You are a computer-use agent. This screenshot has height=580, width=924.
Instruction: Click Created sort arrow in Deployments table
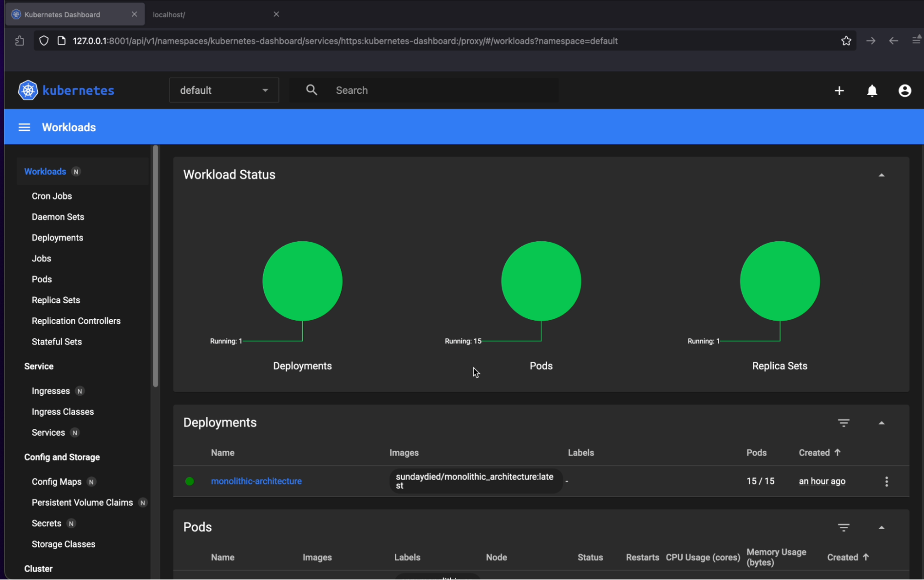(x=837, y=452)
